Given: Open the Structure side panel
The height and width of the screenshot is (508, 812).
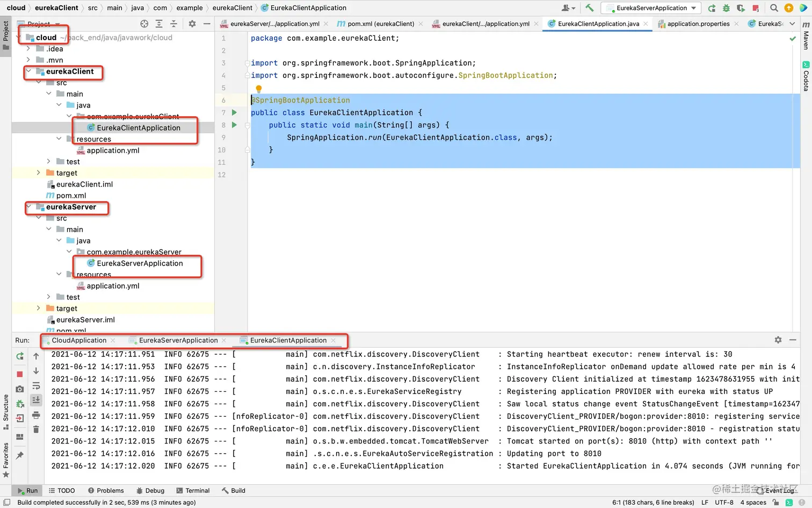Looking at the screenshot, I should pyautogui.click(x=6, y=412).
